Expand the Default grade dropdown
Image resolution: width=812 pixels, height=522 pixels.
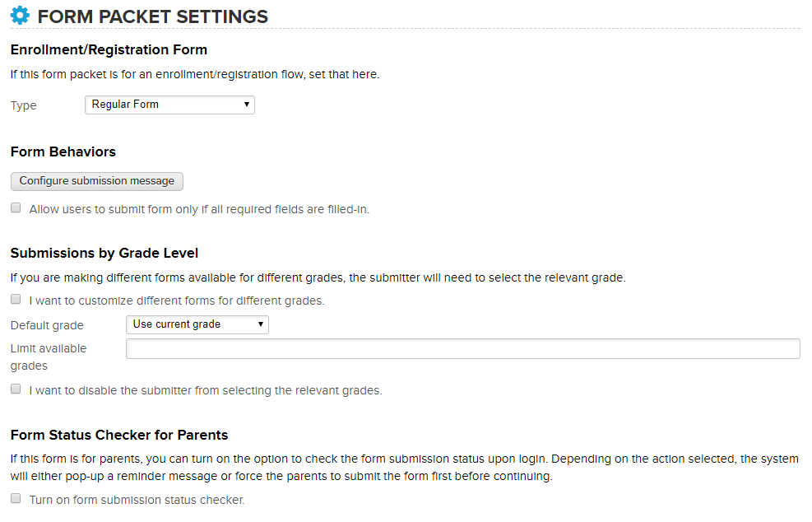[197, 324]
